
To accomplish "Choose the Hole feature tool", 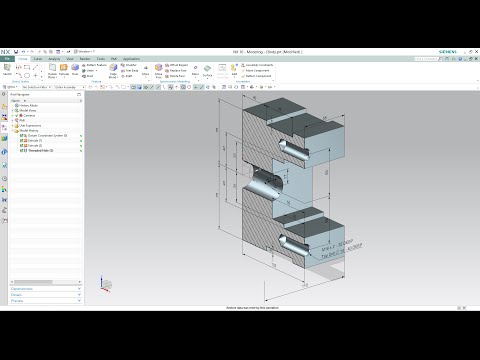I will [75, 69].
